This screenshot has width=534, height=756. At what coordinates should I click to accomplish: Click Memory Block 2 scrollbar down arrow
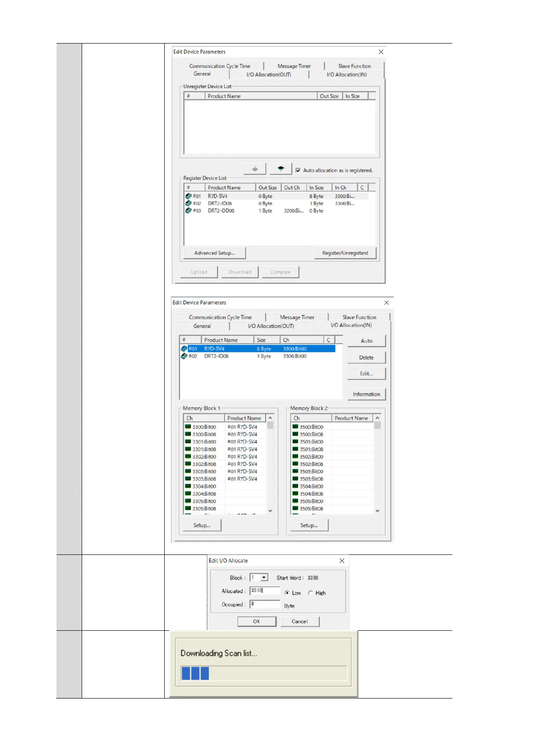(x=377, y=510)
